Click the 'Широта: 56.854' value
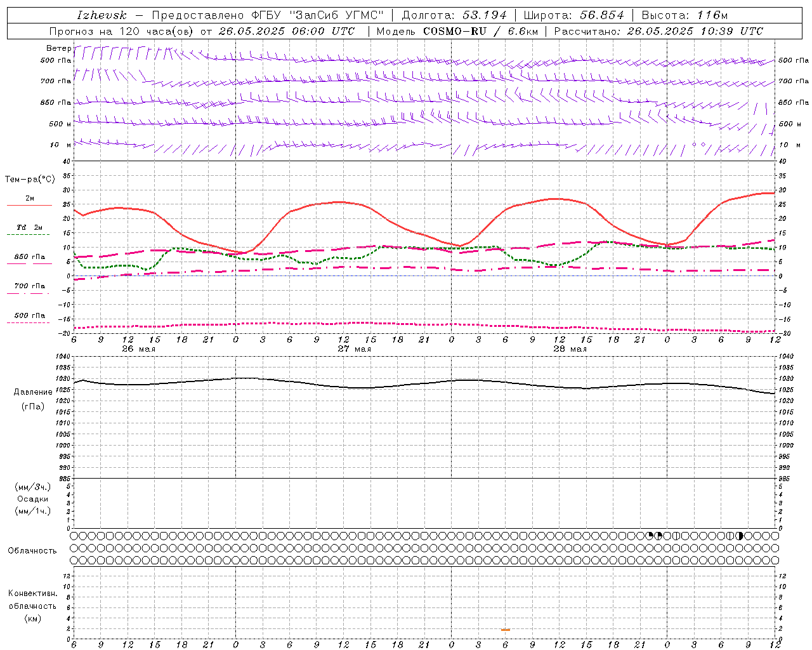 point(574,15)
